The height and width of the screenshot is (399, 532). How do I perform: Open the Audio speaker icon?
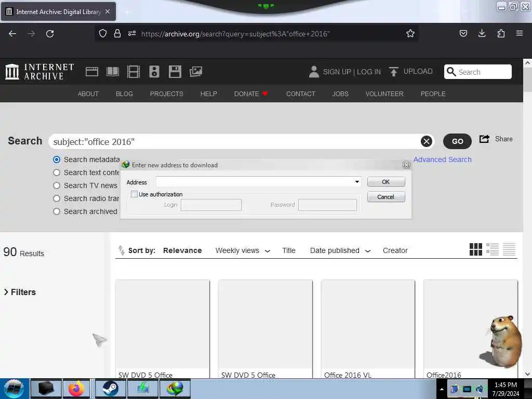tap(154, 72)
